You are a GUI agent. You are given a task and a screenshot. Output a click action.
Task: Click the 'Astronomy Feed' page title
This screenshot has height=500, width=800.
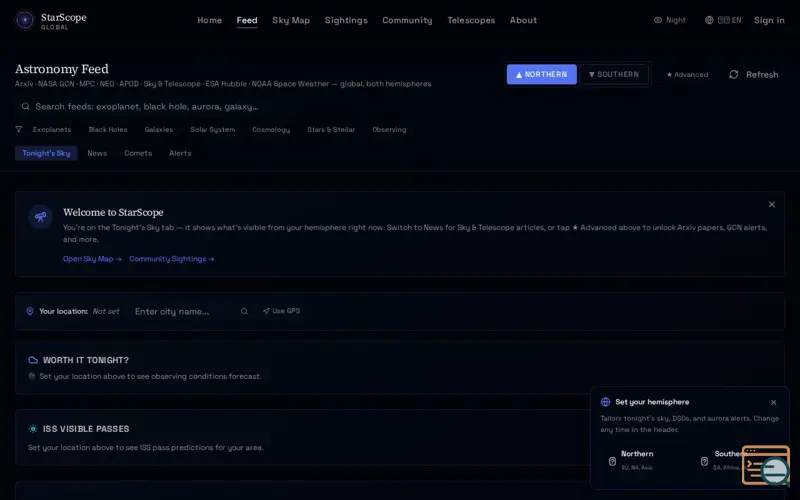[62, 69]
